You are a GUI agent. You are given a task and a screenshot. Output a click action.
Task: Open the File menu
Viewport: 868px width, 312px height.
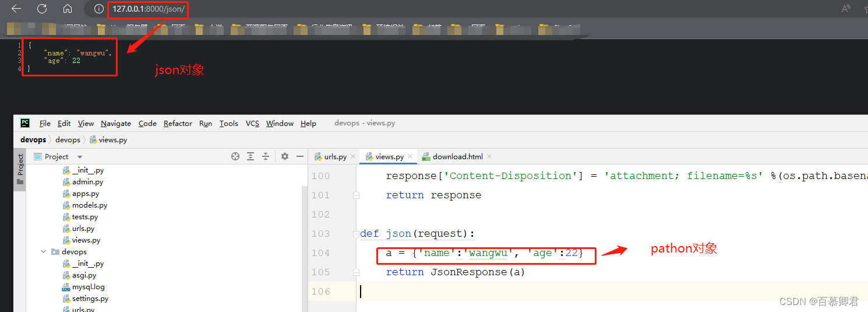[45, 123]
